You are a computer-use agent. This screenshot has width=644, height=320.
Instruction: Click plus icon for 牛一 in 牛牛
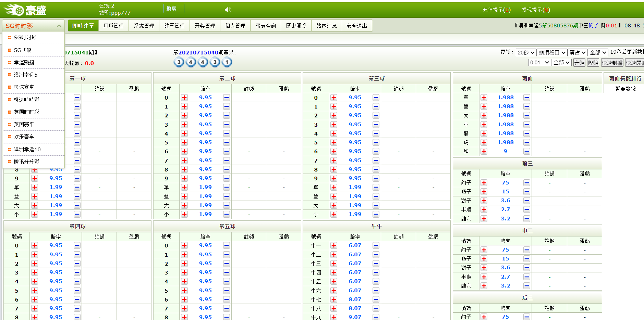[334, 245]
